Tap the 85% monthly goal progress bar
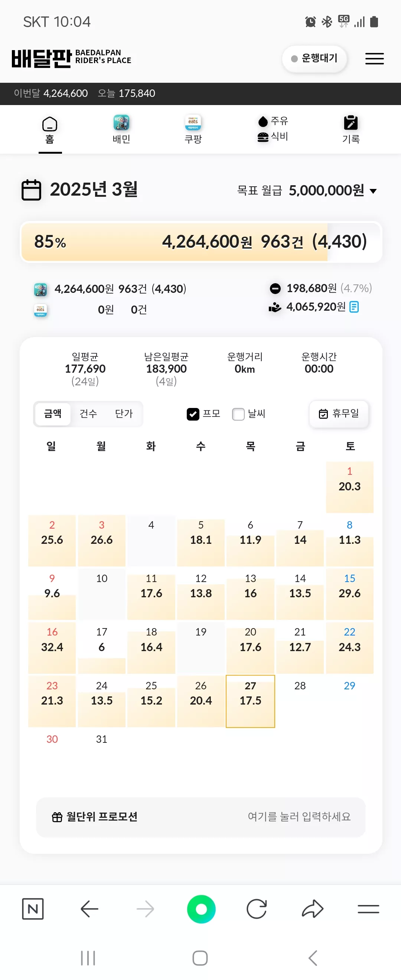Screen dimensions: 401x980 (x=201, y=242)
